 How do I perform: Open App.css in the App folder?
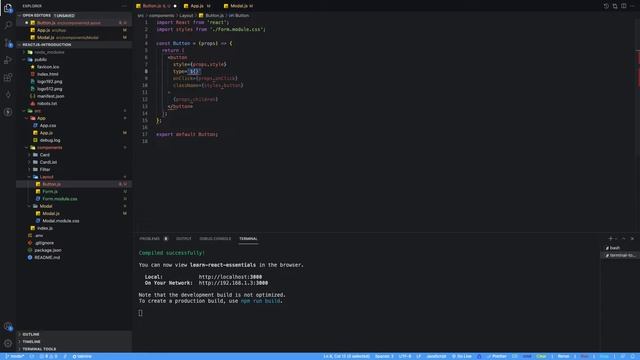48,126
